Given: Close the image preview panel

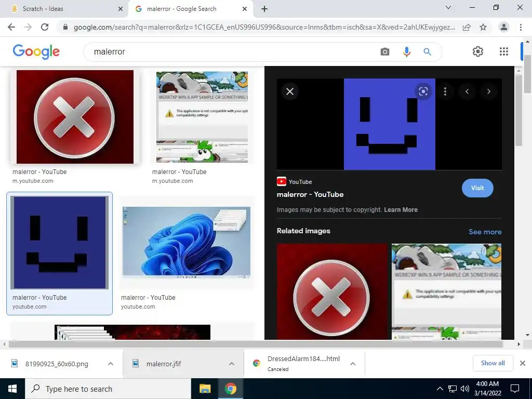Looking at the screenshot, I should pos(290,91).
